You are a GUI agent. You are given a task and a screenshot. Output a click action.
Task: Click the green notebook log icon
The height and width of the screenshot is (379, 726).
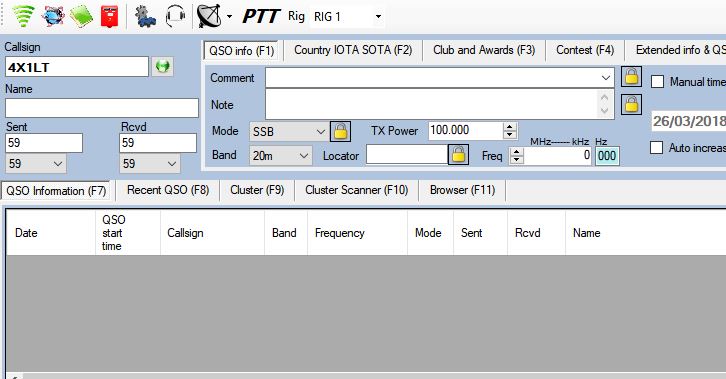81,16
